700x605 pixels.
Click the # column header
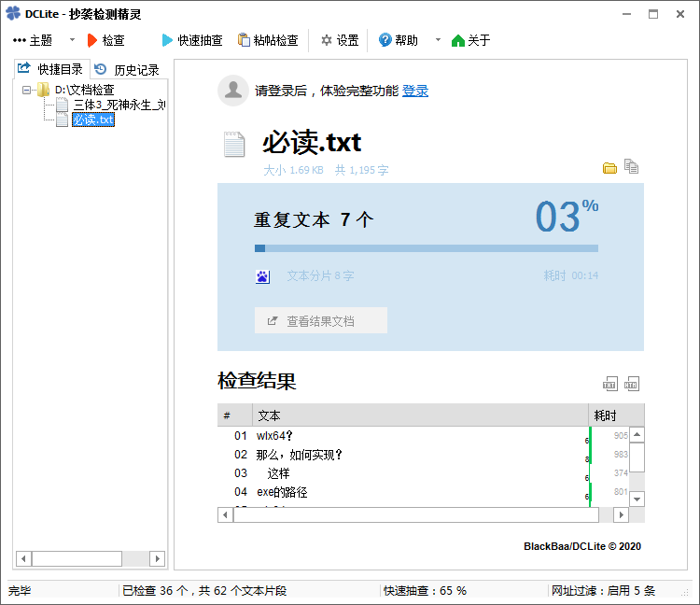pyautogui.click(x=235, y=415)
